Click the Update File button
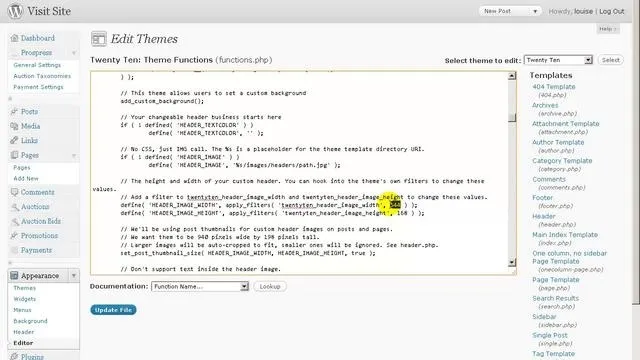This screenshot has width=640, height=360. click(113, 310)
